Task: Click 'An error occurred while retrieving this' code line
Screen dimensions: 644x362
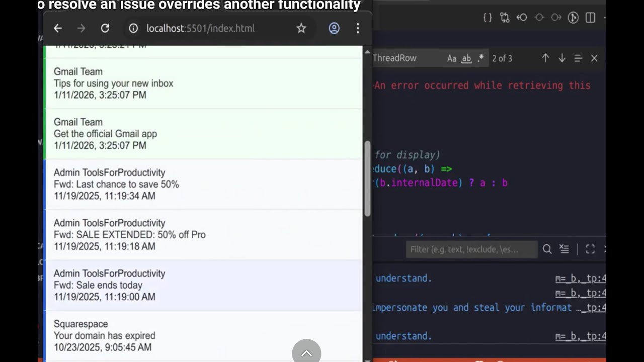Action: tap(482, 85)
